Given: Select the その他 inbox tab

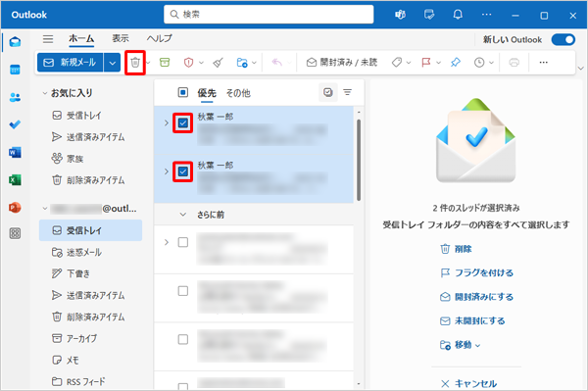Looking at the screenshot, I should click(x=238, y=93).
